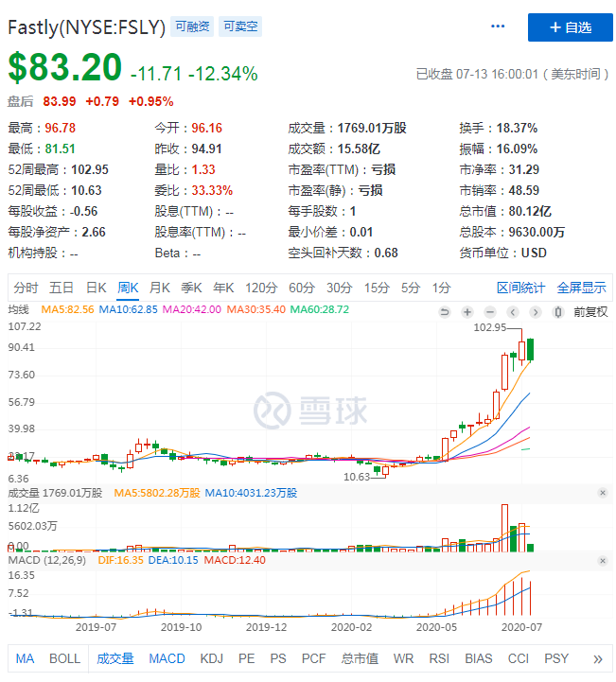Toggle the 成交量 sub-chart indicator
The image size is (616, 682).
pyautogui.click(x=114, y=658)
